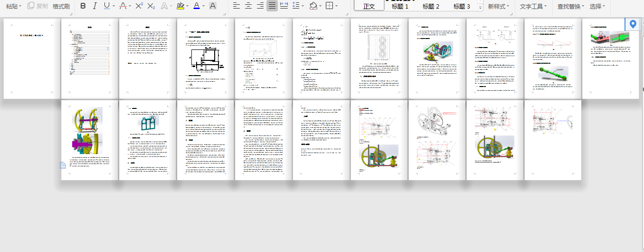Open page showing green connecting rod model

tap(553, 58)
